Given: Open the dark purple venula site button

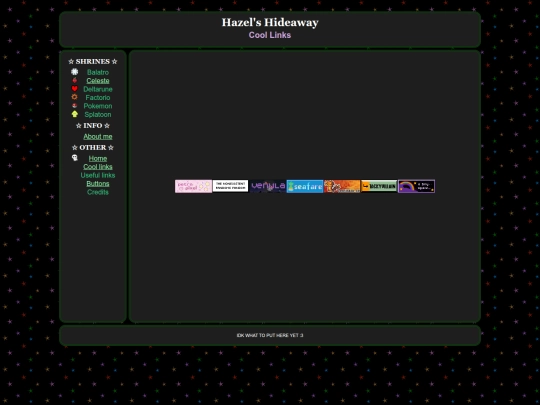Looking at the screenshot, I should pyautogui.click(x=268, y=186).
